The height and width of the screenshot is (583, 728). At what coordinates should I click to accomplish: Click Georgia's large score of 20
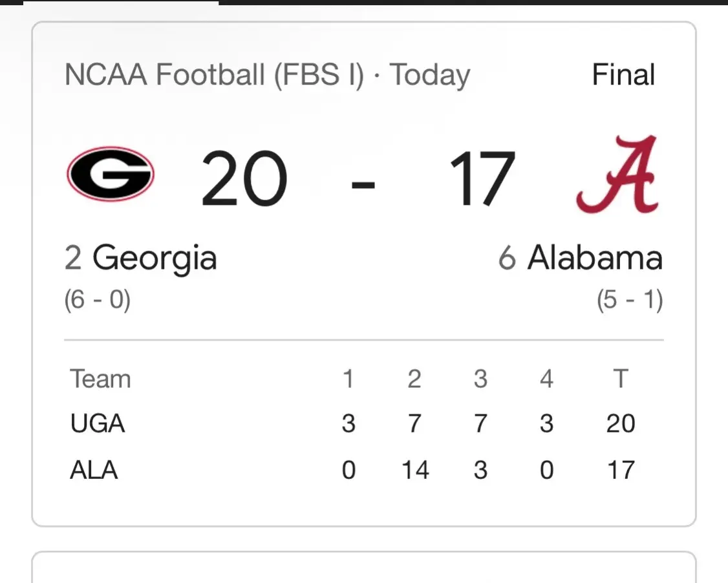pyautogui.click(x=244, y=178)
